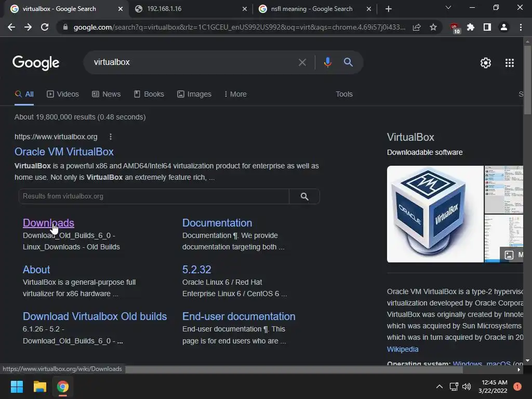Viewport: 532px width, 399px height.
Task: Open the volume control in the tray
Action: pyautogui.click(x=467, y=387)
